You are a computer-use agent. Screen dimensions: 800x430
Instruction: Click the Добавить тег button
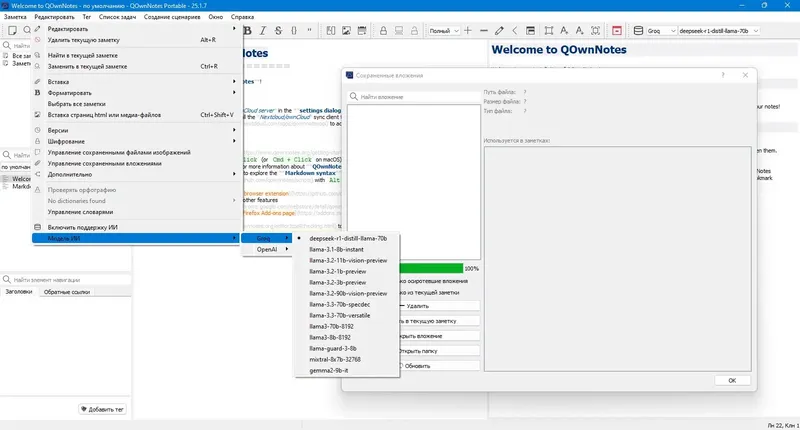tap(103, 409)
